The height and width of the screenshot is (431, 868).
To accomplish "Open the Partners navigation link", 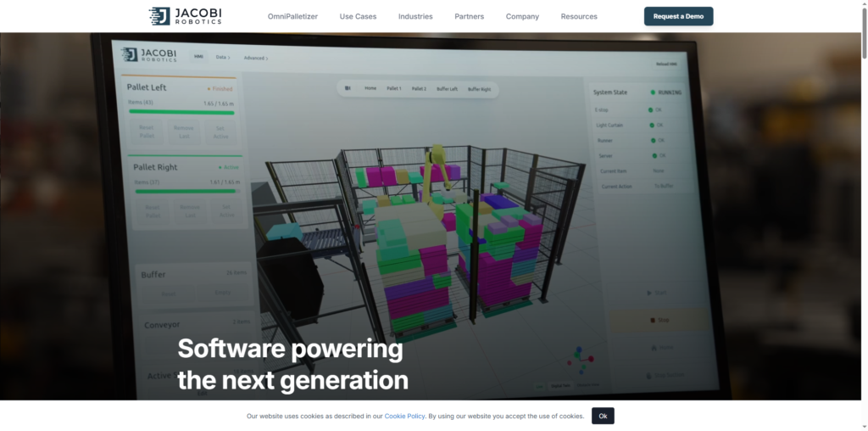I will (x=469, y=16).
